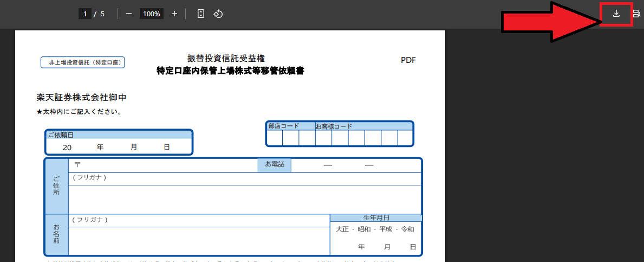Select the era text 大正・昭和・平成・令和

click(375, 229)
